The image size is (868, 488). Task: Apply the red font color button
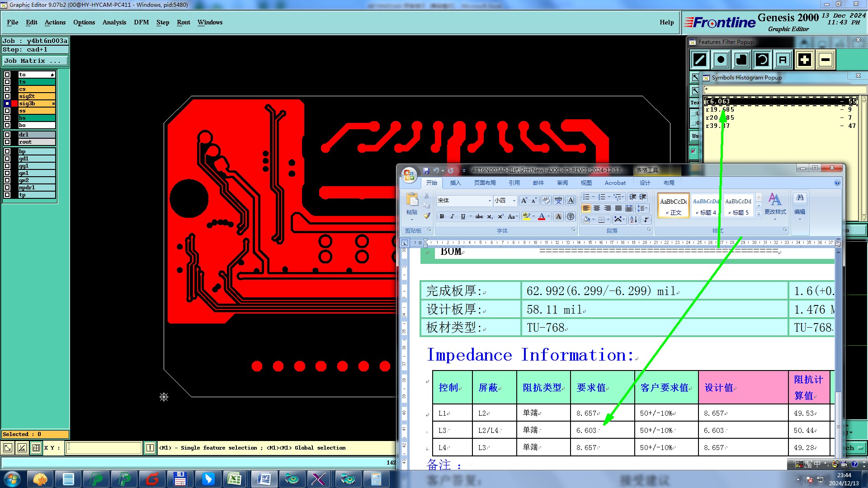pos(542,216)
